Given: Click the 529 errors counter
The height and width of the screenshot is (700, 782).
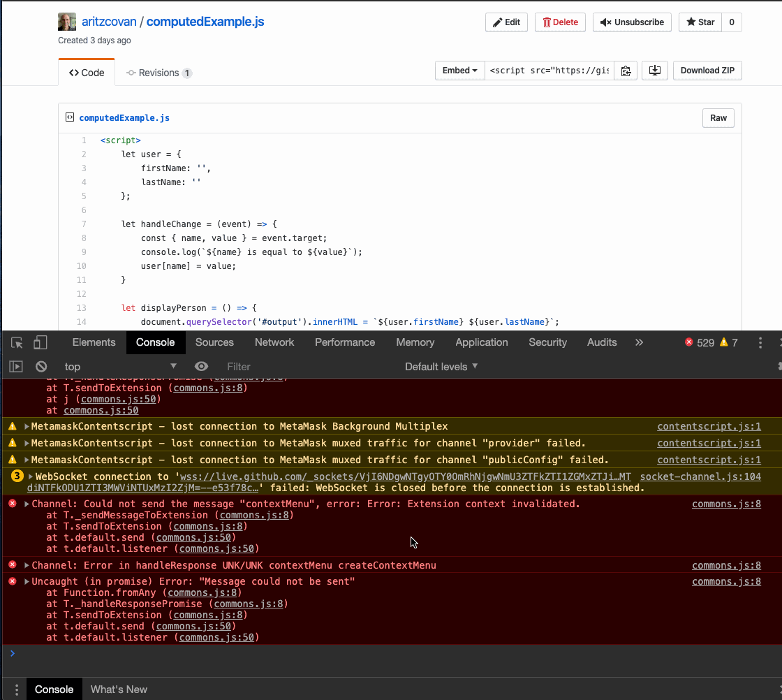Looking at the screenshot, I should pos(700,343).
